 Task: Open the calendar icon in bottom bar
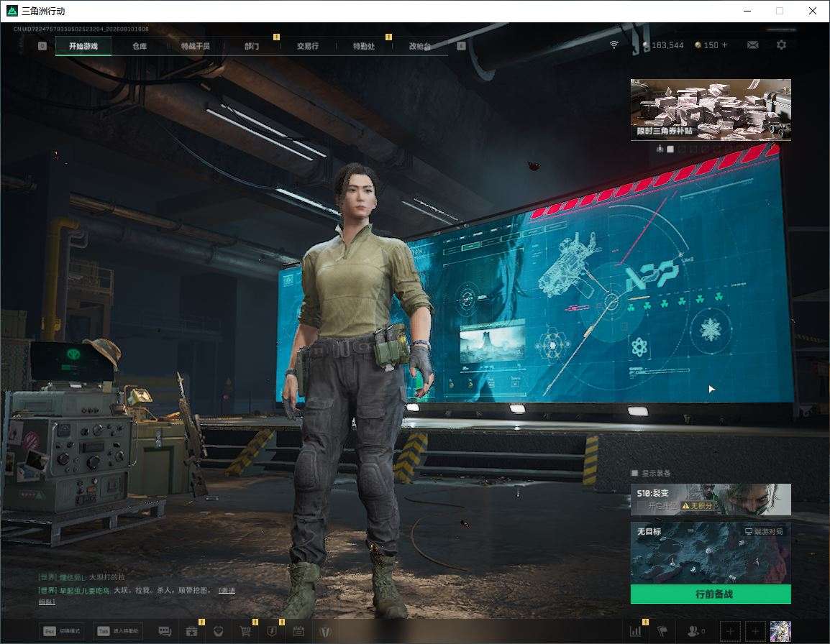298,631
